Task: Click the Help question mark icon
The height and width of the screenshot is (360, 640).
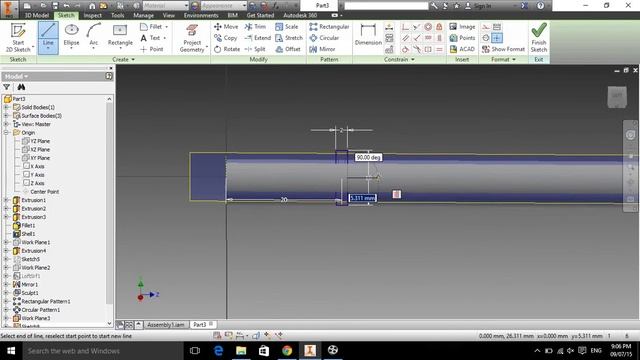Action: pos(540,6)
